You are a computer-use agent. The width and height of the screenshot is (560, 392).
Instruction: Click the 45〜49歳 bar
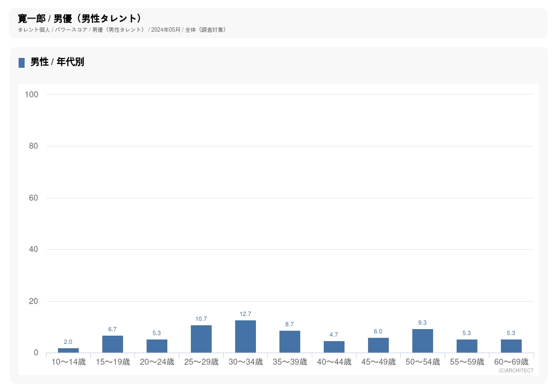coord(378,346)
